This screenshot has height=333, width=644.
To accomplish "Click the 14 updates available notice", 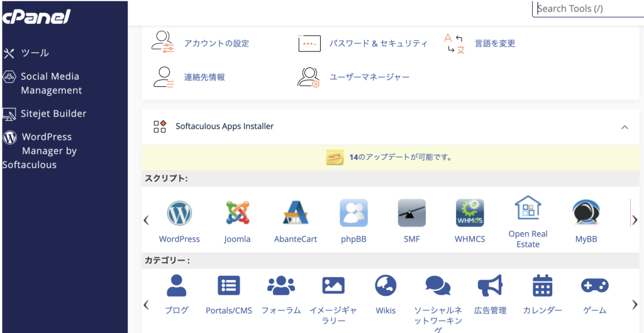I will point(400,157).
